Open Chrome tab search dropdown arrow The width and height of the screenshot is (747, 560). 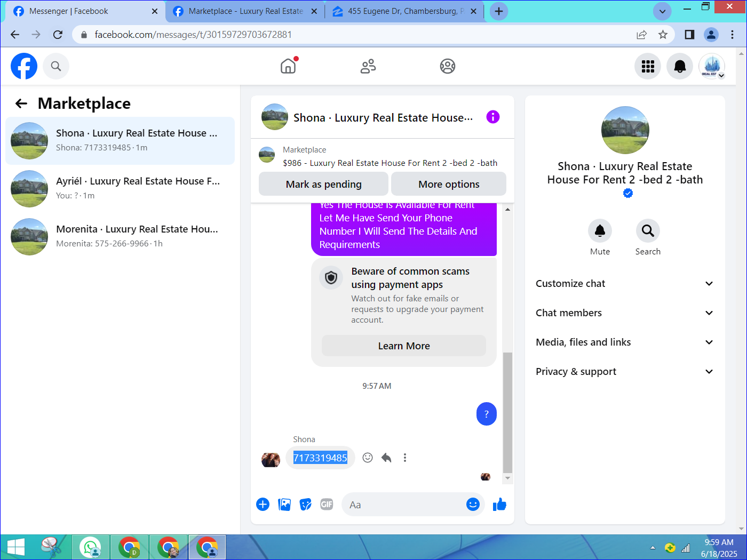point(662,11)
